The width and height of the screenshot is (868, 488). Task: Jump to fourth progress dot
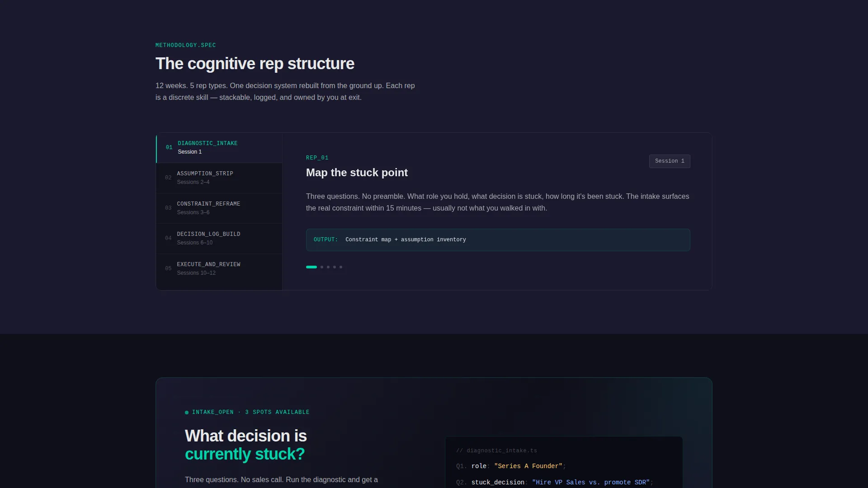335,267
